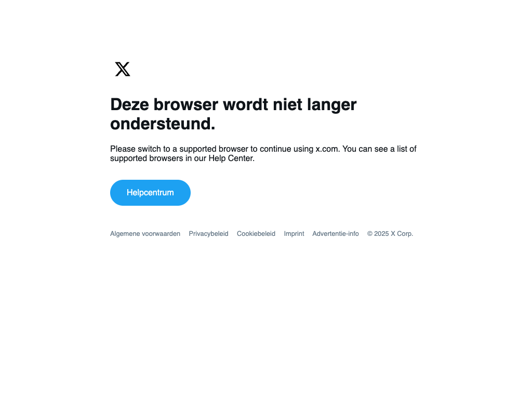Click the word Deze in the heading

pyautogui.click(x=129, y=104)
